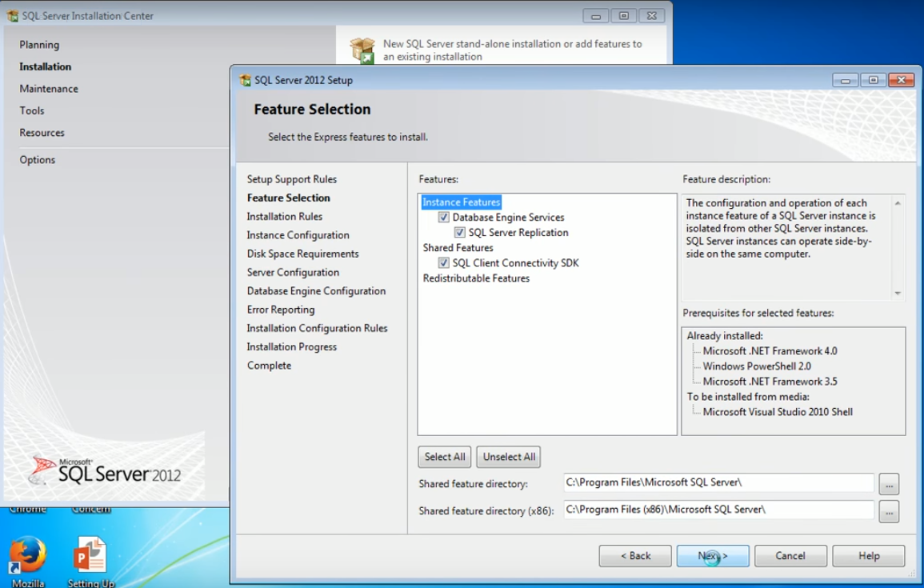Viewport: 924px width, 588px height.
Task: Browse for shared feature directory
Action: click(x=889, y=484)
